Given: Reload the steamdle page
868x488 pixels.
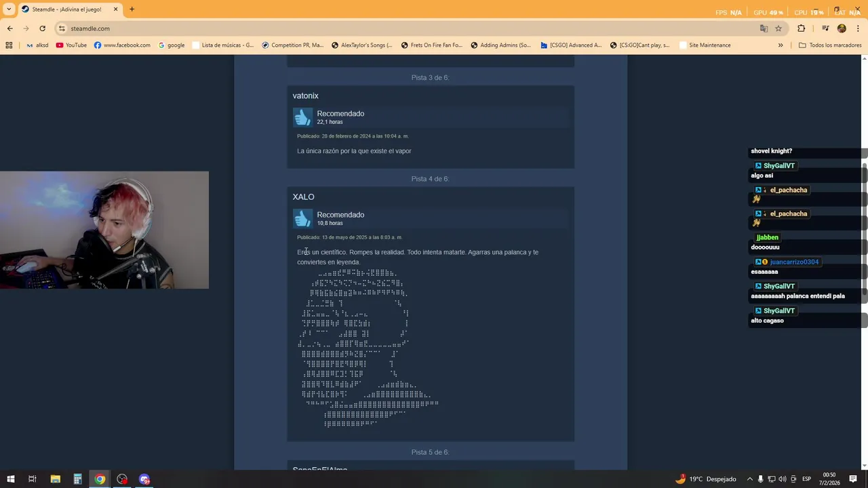Looking at the screenshot, I should point(42,28).
